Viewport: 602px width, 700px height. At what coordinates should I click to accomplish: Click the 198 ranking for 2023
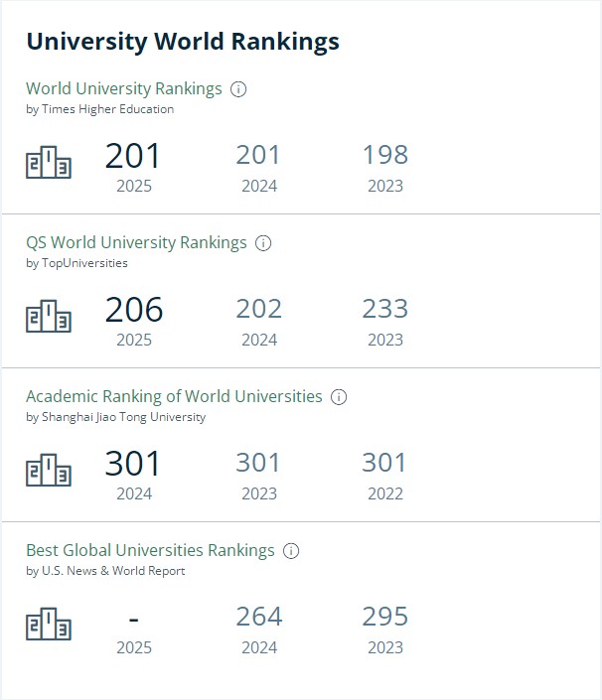[x=385, y=155]
